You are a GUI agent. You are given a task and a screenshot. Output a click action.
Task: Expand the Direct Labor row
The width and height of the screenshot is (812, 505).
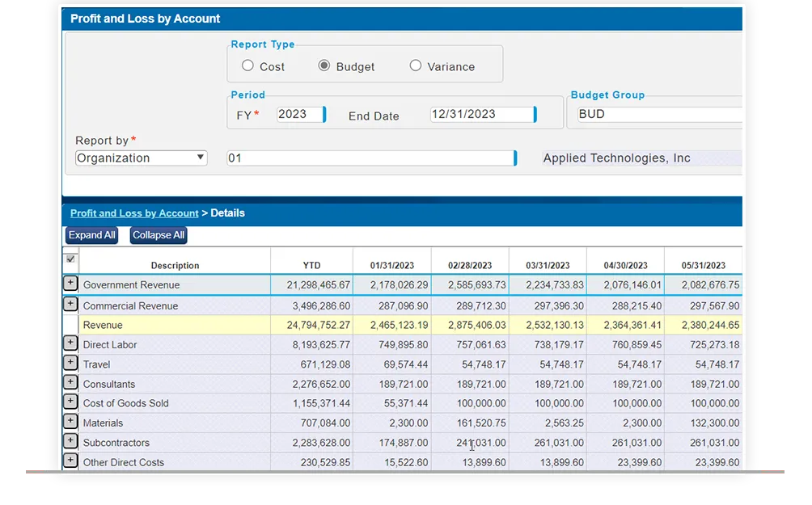pos(70,343)
